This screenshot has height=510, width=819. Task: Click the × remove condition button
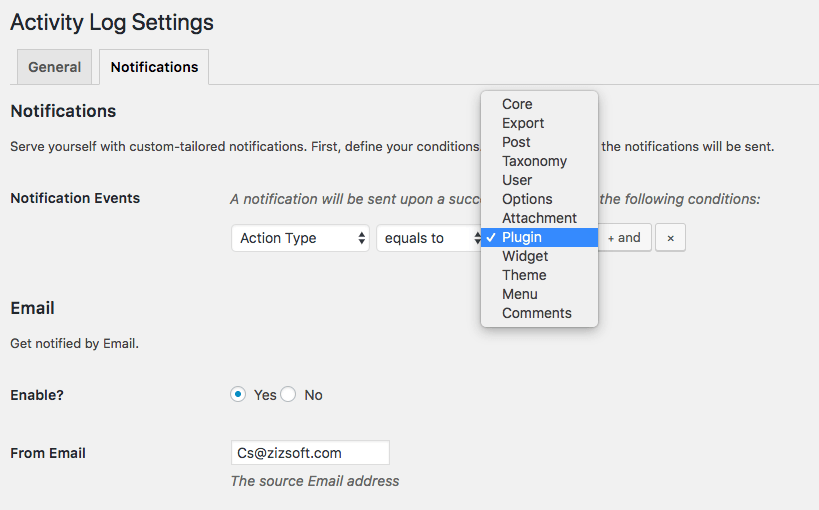(670, 238)
